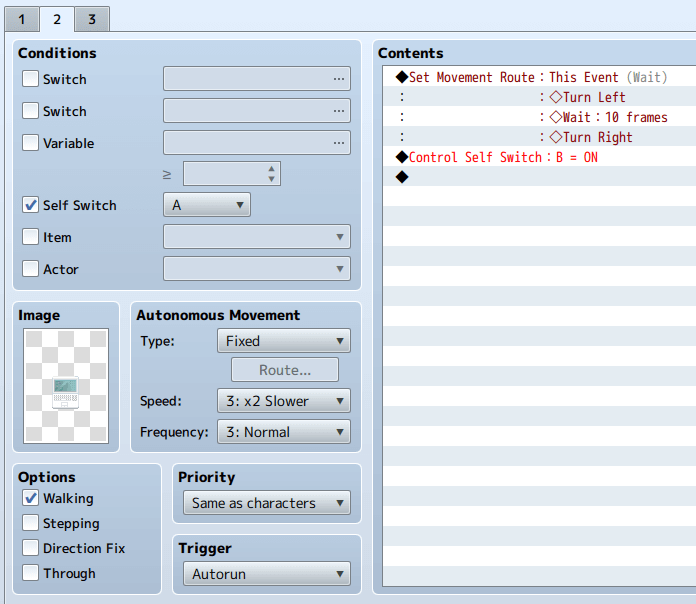Viewport: 696px width, 604px height.
Task: Click ellipsis button of Variable field
Action: 339,143
